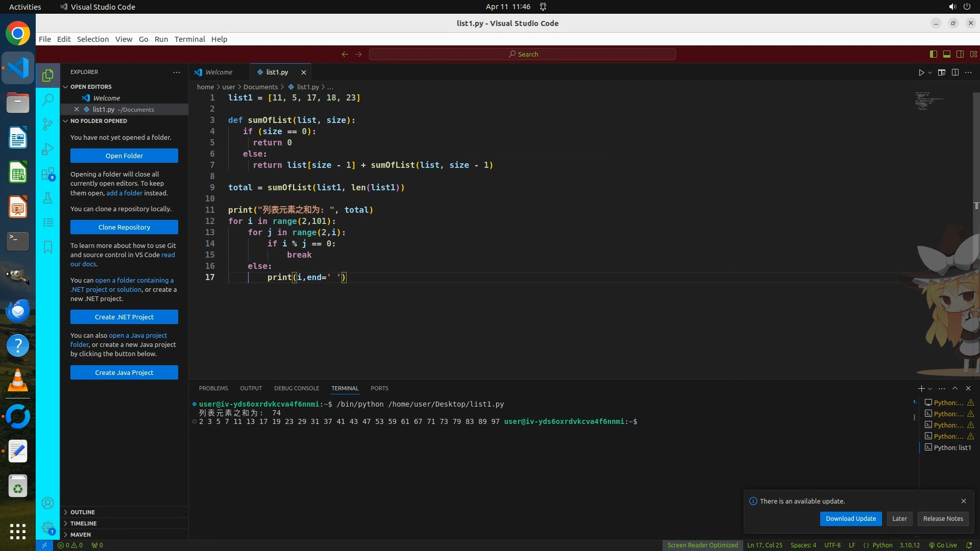Toggle the bottom panel layout icon
The width and height of the screenshot is (980, 551).
(x=946, y=54)
